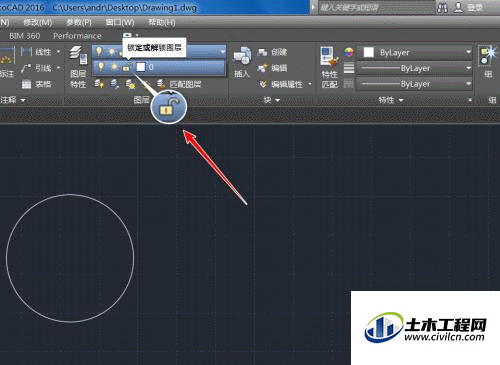Click the Edit block (编辑) icon
This screenshot has height=365, width=500.
(x=262, y=68)
